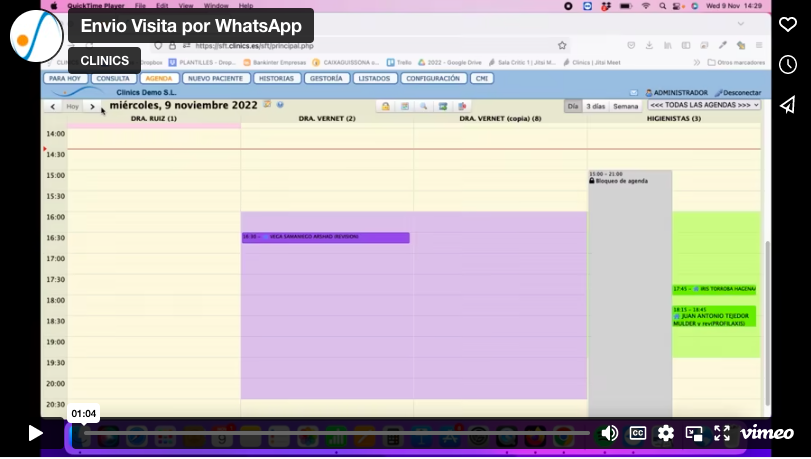
Task: Play the Vimeo video
Action: tap(35, 433)
